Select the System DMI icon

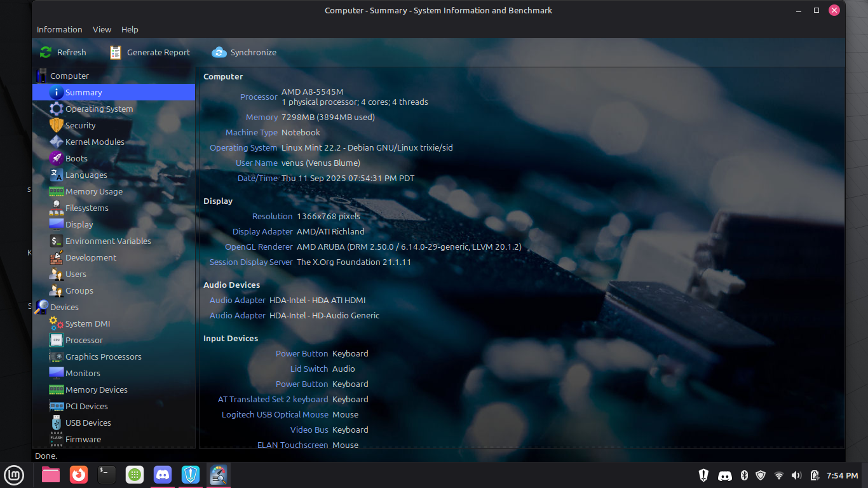[x=57, y=323]
